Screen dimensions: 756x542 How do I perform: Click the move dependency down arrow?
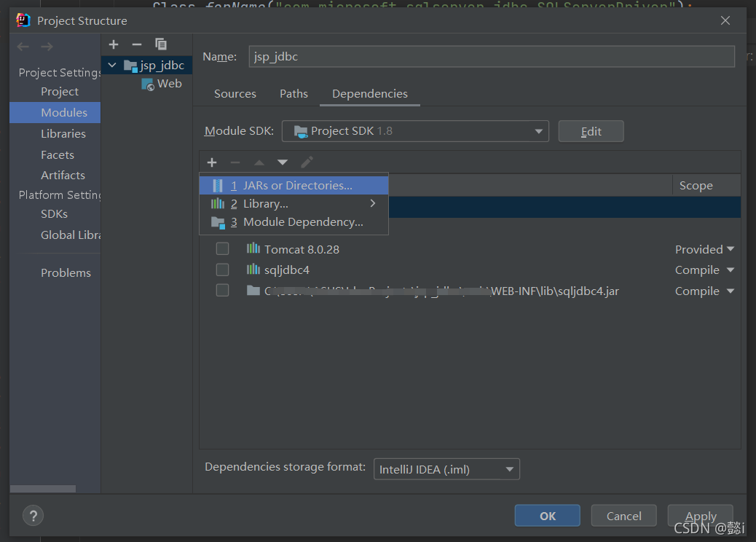pyautogui.click(x=283, y=162)
